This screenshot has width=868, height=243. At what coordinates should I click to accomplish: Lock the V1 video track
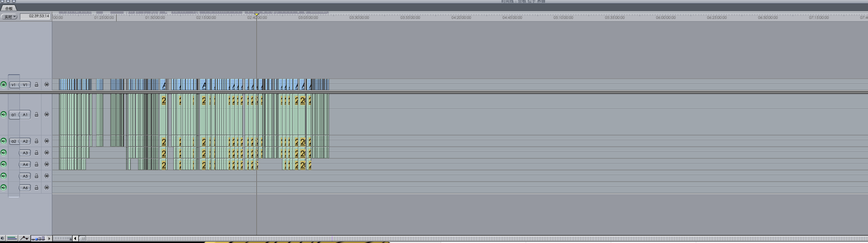(x=36, y=85)
